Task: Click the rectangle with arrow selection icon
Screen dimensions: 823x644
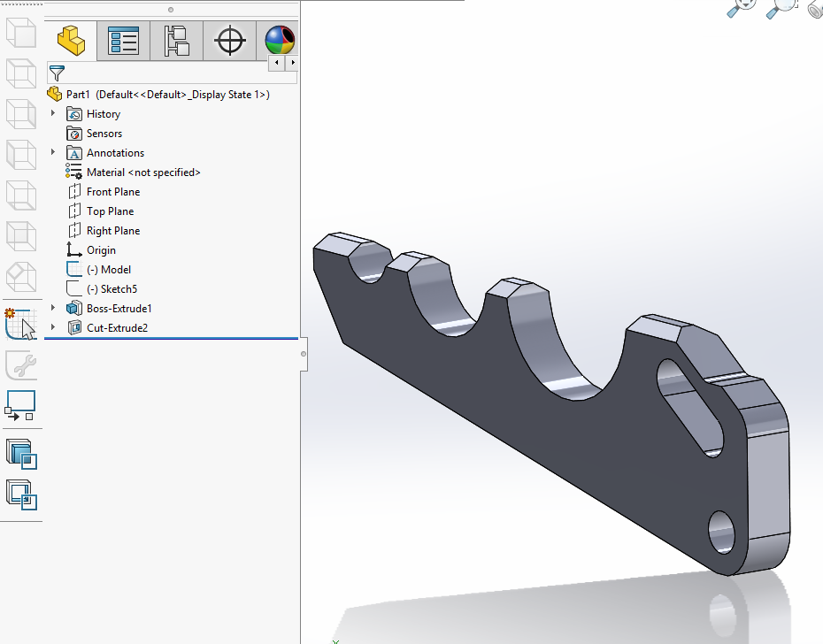Action: (x=20, y=405)
